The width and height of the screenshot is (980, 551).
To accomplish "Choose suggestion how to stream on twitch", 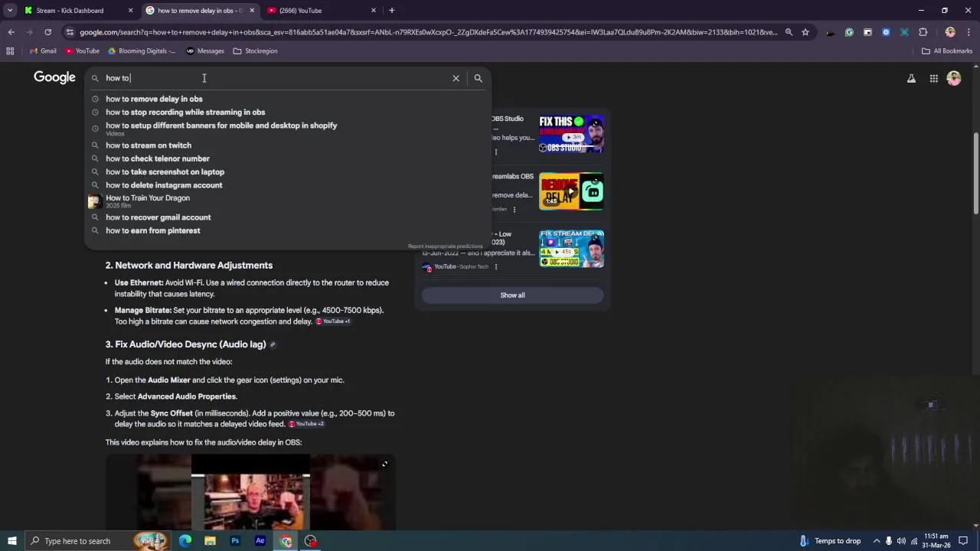I will tap(149, 145).
